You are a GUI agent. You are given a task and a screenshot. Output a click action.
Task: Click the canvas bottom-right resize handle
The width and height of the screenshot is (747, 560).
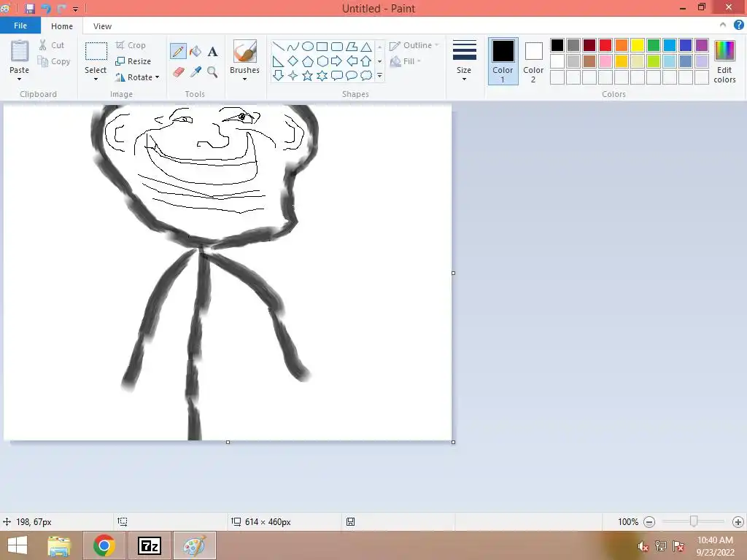point(453,443)
